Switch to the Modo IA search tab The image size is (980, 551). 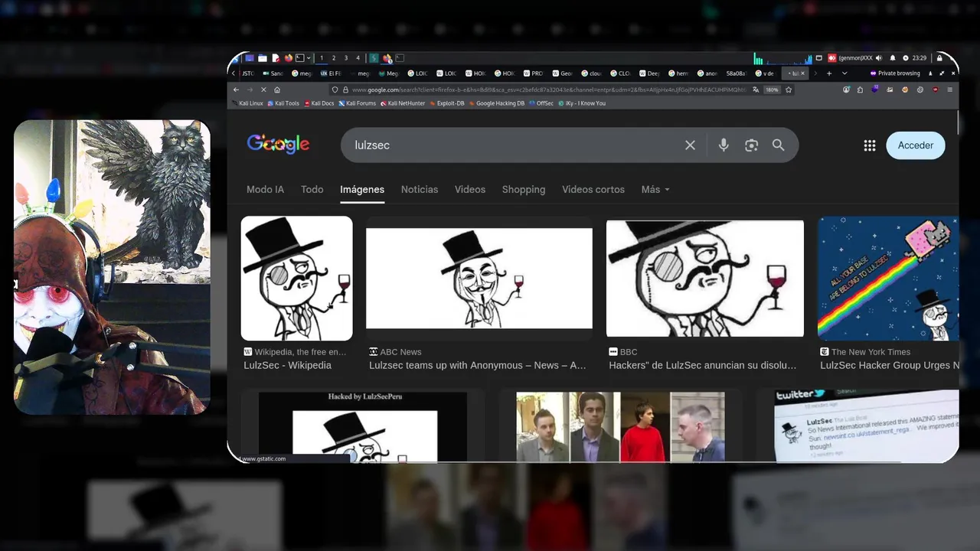265,189
